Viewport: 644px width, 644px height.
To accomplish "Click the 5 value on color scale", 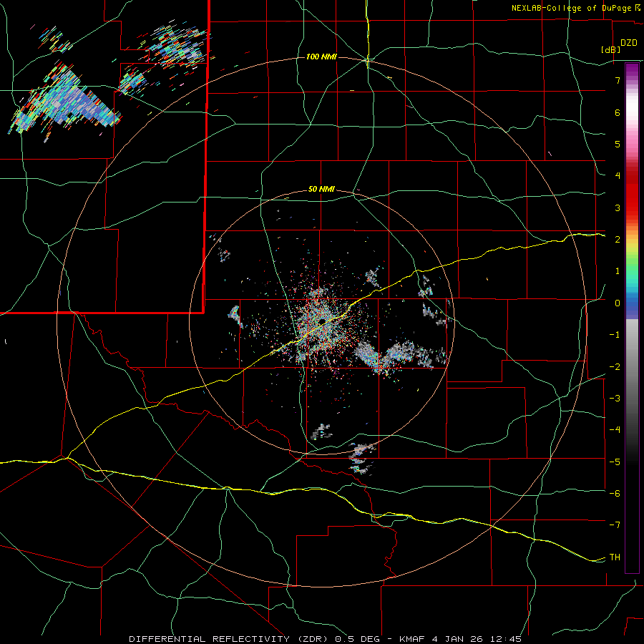I will (x=617, y=144).
